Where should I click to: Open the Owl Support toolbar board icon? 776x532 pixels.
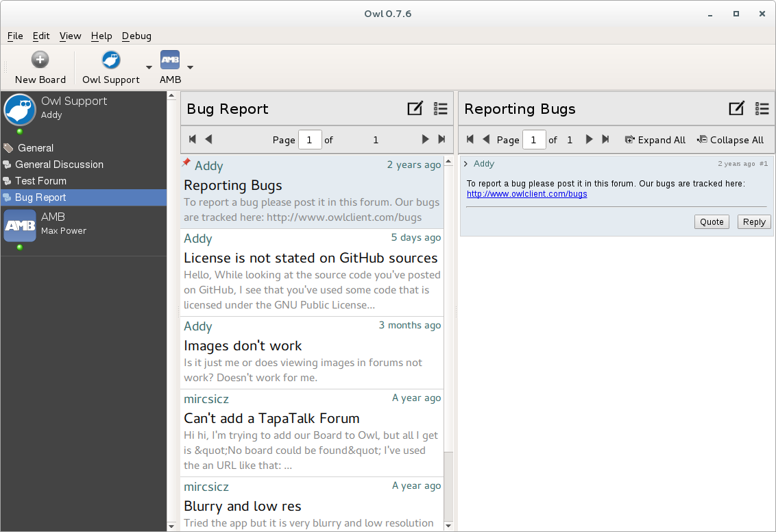click(x=111, y=60)
